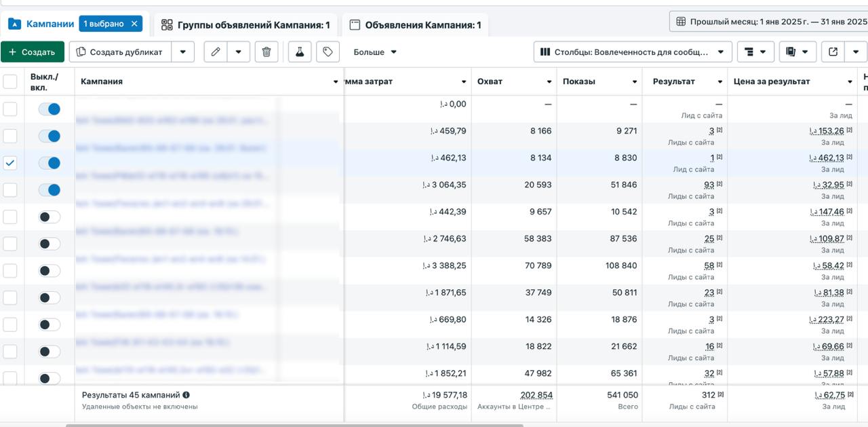Image resolution: width=868 pixels, height=427 pixels.
Task: Turn on the campaign toggle in the 2 746,63 row
Action: (50, 244)
